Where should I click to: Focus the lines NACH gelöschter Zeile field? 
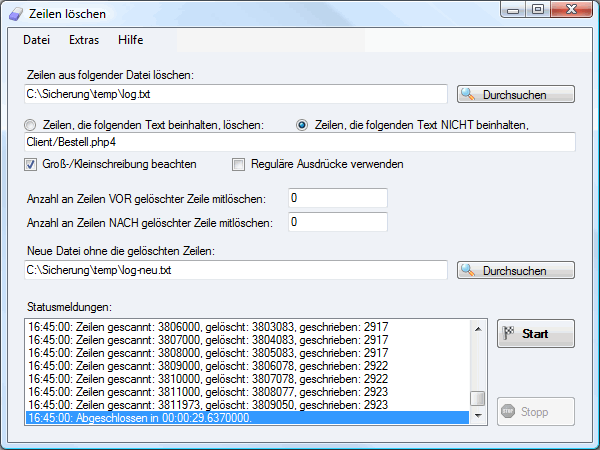click(337, 222)
